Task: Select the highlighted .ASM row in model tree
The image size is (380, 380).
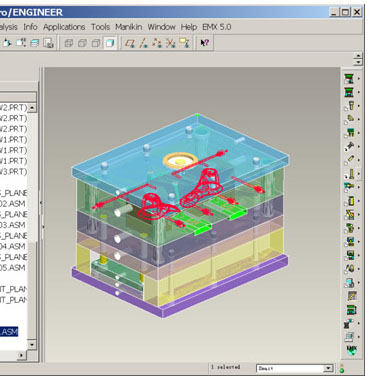Action: [x=9, y=332]
